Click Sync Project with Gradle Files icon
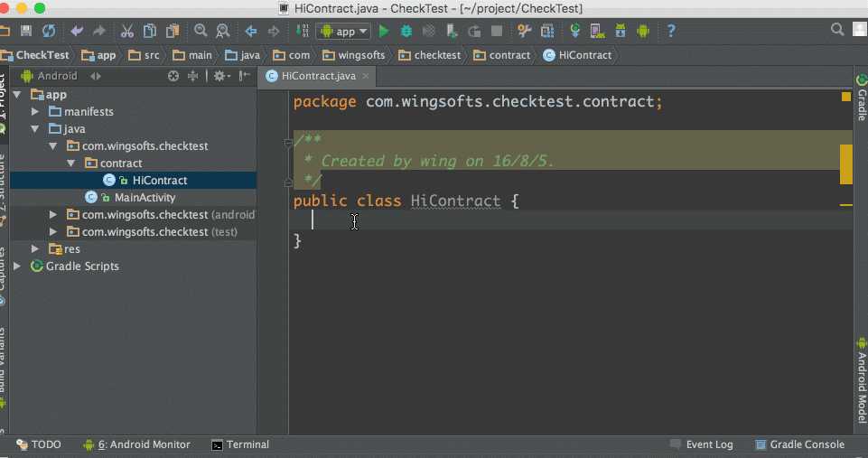This screenshot has width=868, height=458. pyautogui.click(x=575, y=31)
